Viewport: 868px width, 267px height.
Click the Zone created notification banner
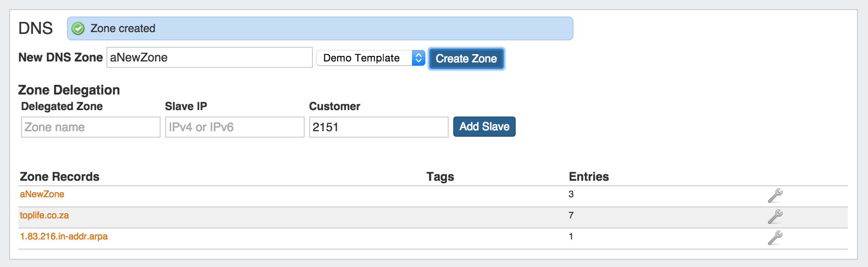(320, 28)
